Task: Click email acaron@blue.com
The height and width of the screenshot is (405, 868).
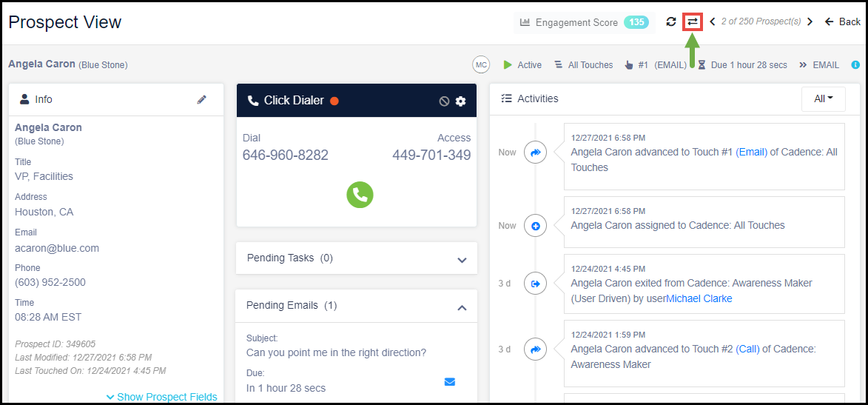Action: click(57, 248)
